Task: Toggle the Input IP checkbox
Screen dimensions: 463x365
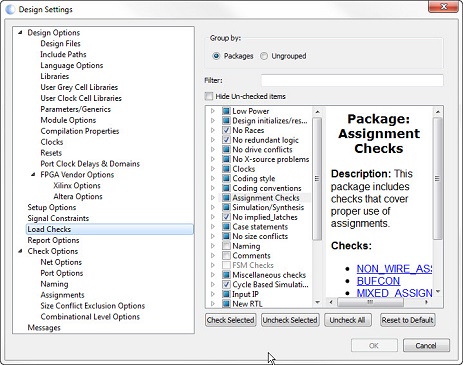Action: (226, 294)
